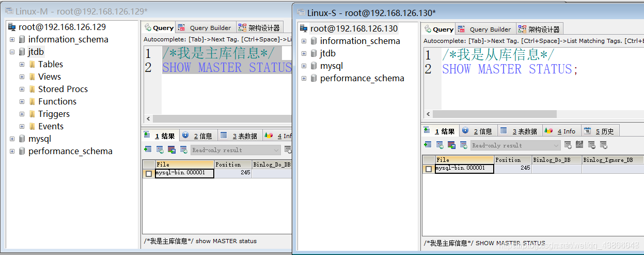Click insert new row icon in Linux-S toolbar
644x255 pixels.
tap(568, 145)
